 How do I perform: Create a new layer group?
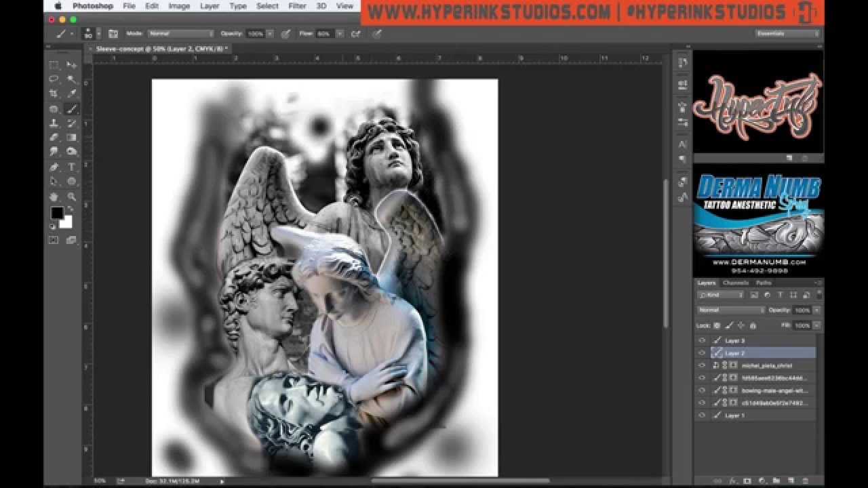(x=776, y=481)
